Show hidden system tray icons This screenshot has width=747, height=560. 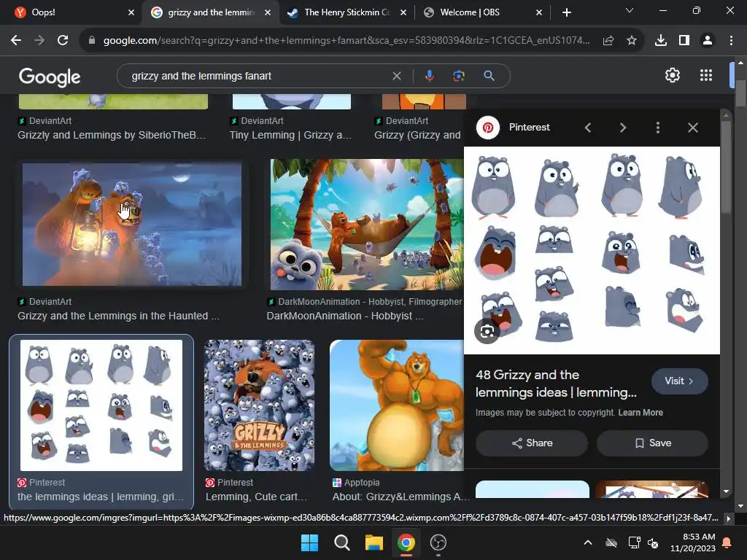tap(588, 542)
